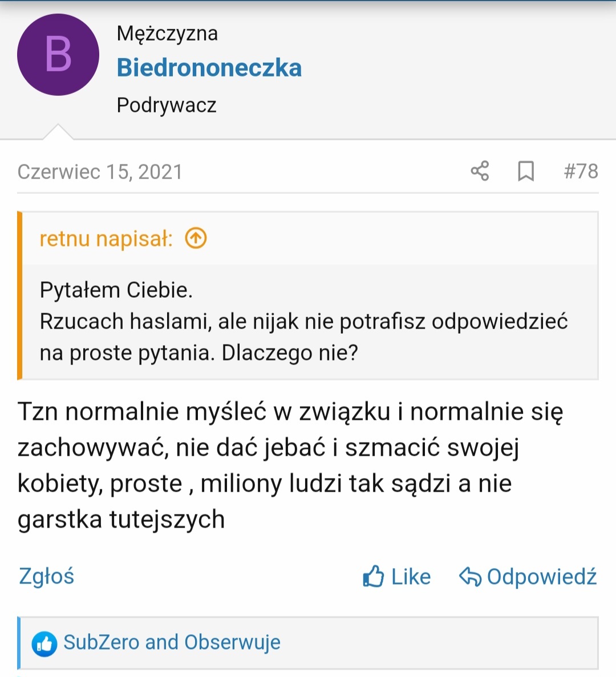Jump to the quoted post via the orange up-arrow icon
The width and height of the screenshot is (616, 677).
[196, 238]
